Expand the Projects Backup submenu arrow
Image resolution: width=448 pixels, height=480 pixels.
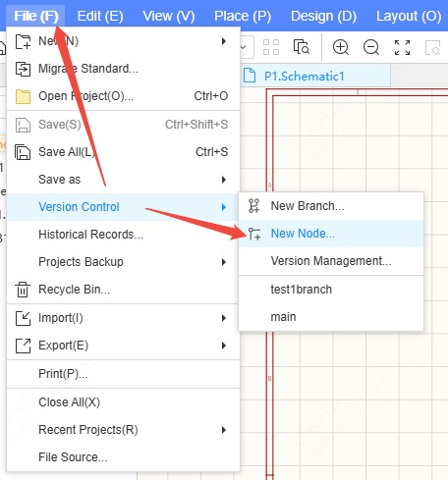[224, 262]
